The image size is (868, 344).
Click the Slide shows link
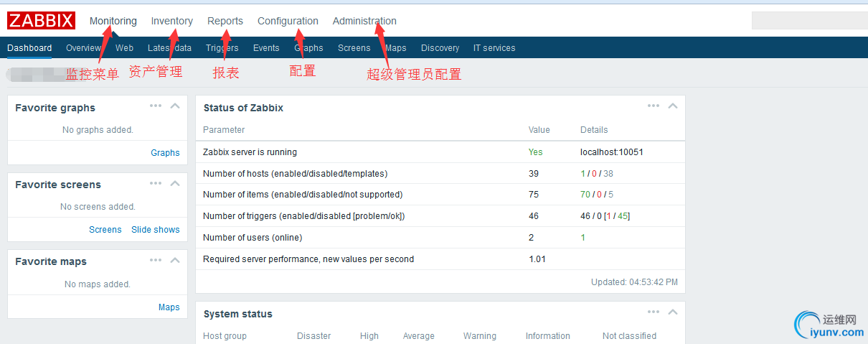156,230
